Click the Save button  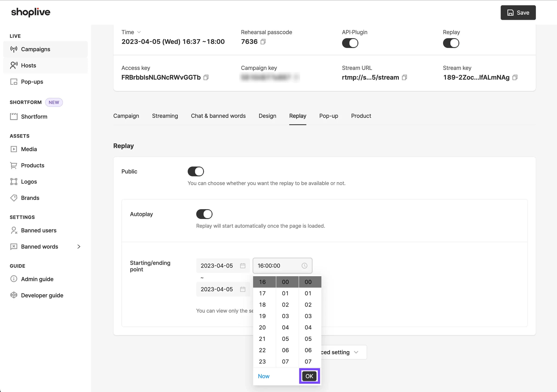point(518,13)
